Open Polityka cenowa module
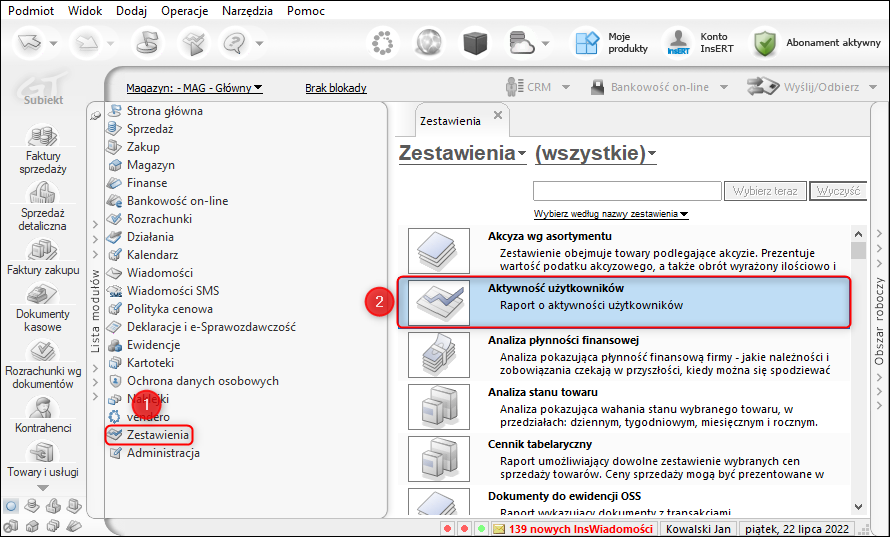 (x=170, y=309)
